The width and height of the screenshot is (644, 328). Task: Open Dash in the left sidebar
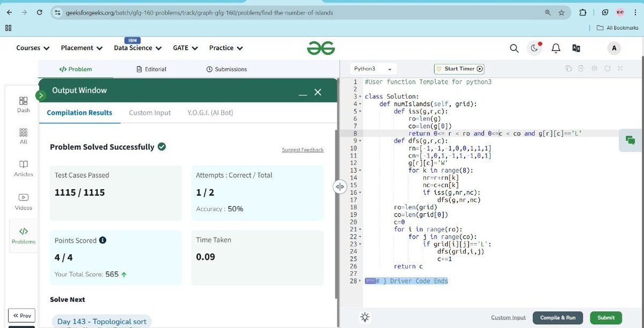click(x=23, y=105)
